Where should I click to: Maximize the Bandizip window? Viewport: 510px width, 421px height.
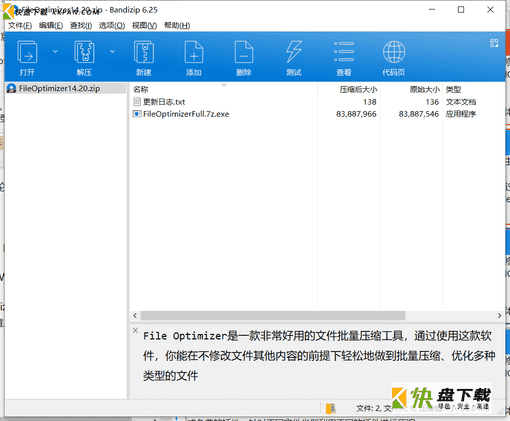[461, 10]
